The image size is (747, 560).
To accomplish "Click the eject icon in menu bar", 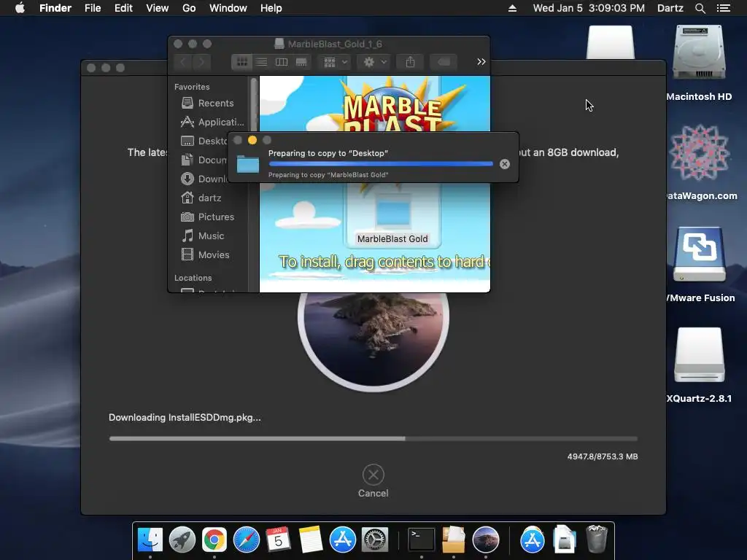I will (513, 8).
